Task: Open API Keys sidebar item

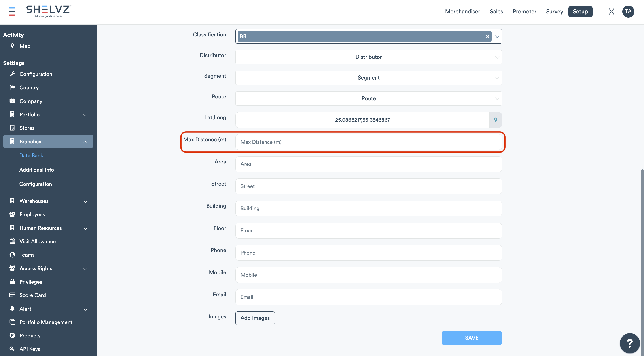Action: coord(30,349)
